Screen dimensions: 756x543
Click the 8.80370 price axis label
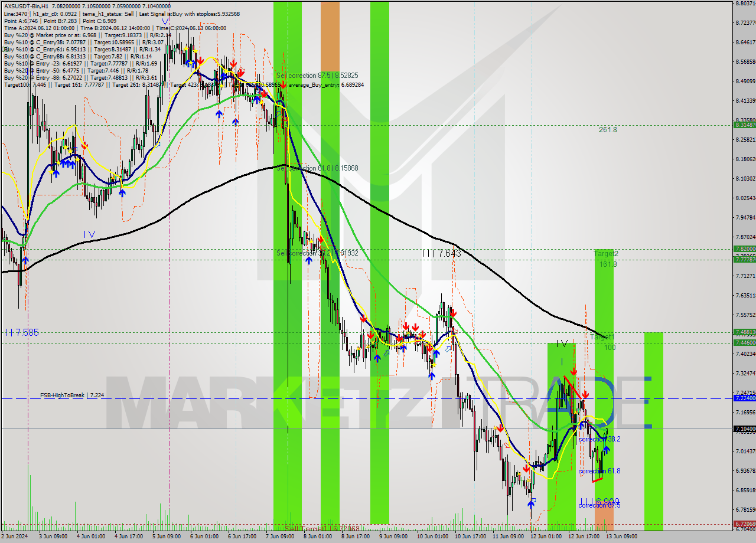tap(745, 4)
